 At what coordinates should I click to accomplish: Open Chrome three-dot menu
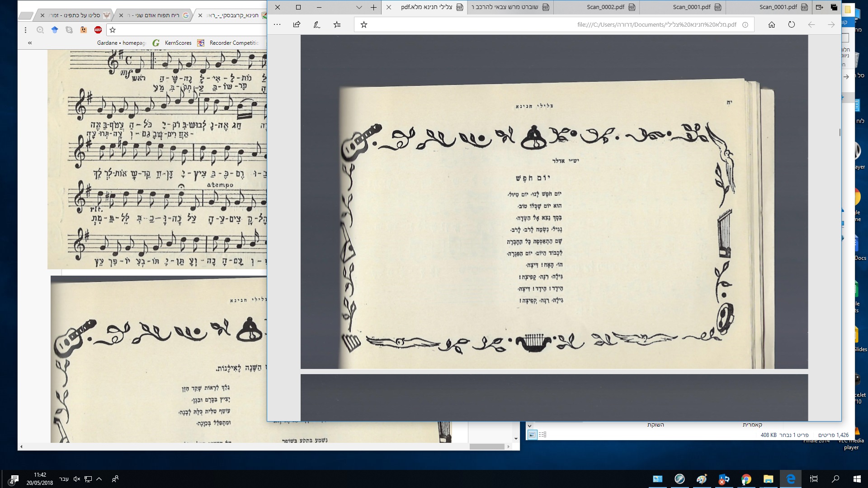point(25,30)
